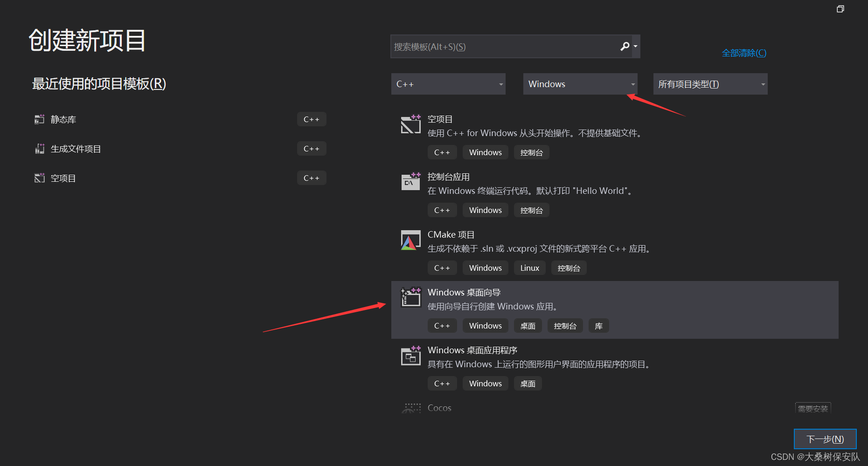Click the Linux tag under CMake 项目
This screenshot has width=868, height=466.
coord(530,268)
